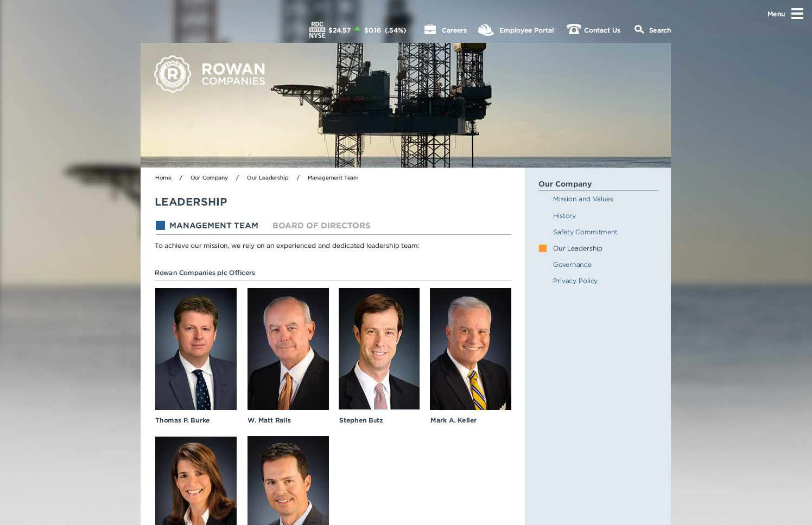Open Mark A. Keller's portrait photo

471,349
